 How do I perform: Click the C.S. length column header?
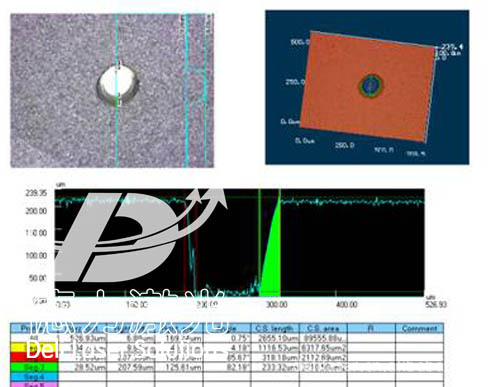[x=275, y=328]
